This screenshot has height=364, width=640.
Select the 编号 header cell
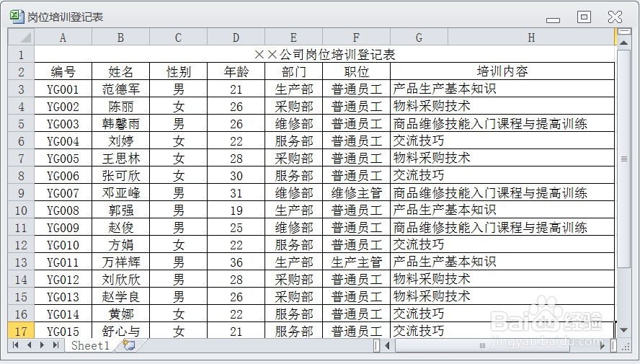63,71
